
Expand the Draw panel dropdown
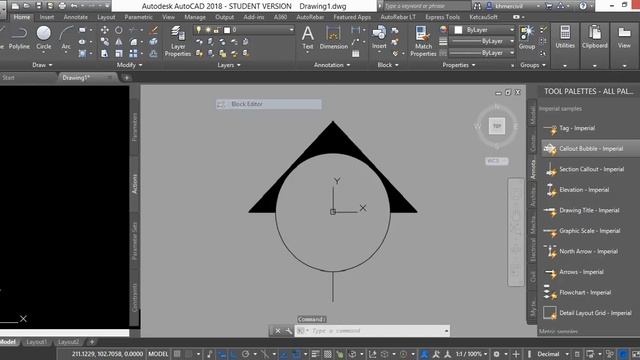[x=42, y=65]
